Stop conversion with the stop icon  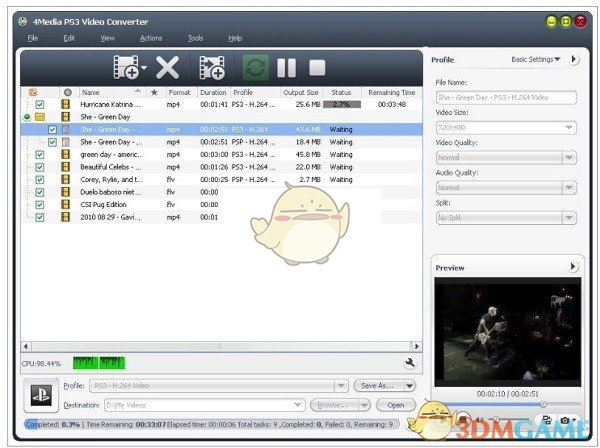tap(317, 68)
